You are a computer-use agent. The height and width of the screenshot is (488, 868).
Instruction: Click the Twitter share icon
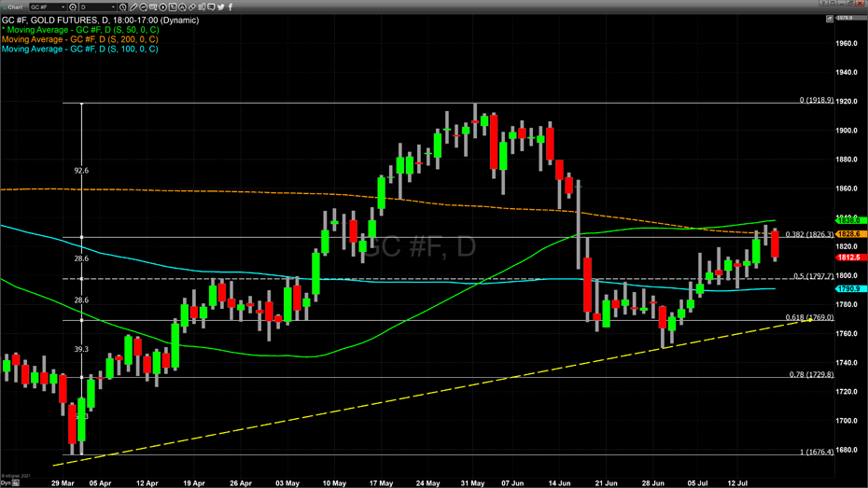[x=221, y=7]
